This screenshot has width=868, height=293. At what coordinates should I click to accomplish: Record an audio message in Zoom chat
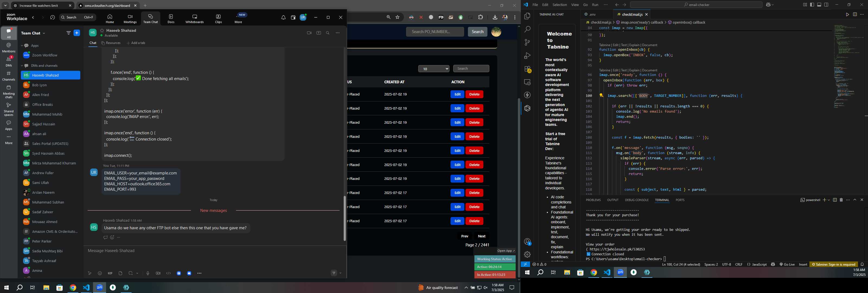(x=148, y=273)
